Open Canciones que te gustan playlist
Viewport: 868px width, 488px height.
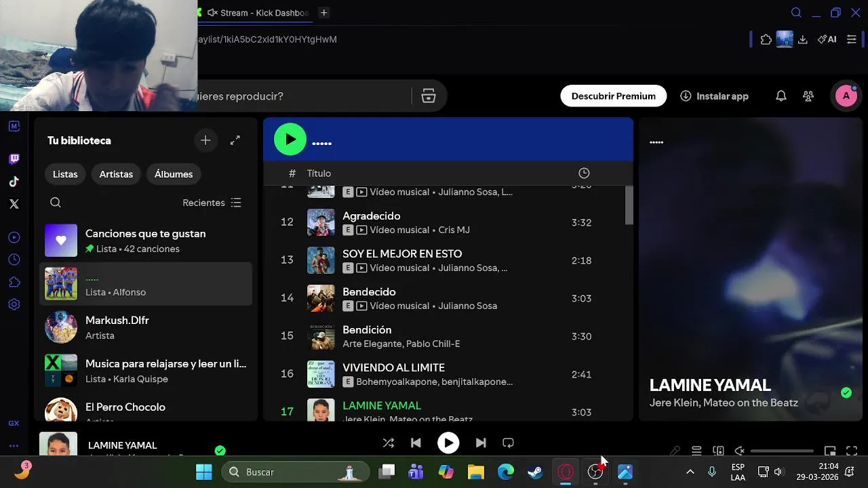[x=146, y=241]
